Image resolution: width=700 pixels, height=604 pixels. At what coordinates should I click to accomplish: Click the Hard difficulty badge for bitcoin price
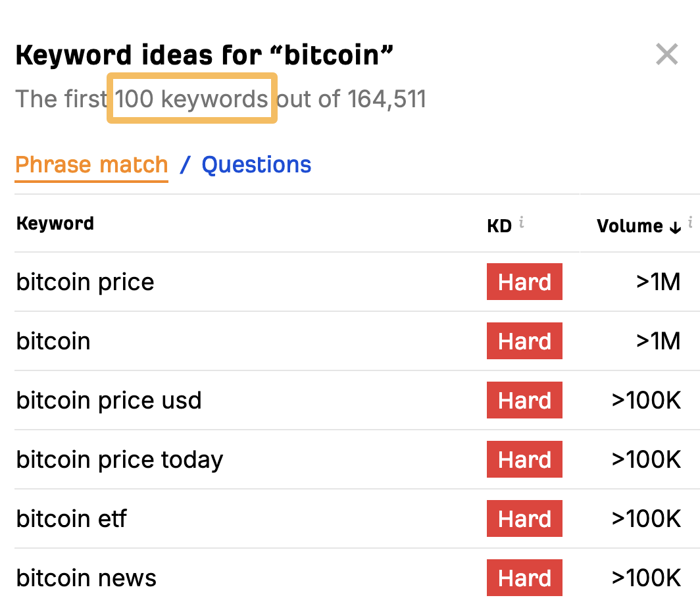click(x=524, y=282)
